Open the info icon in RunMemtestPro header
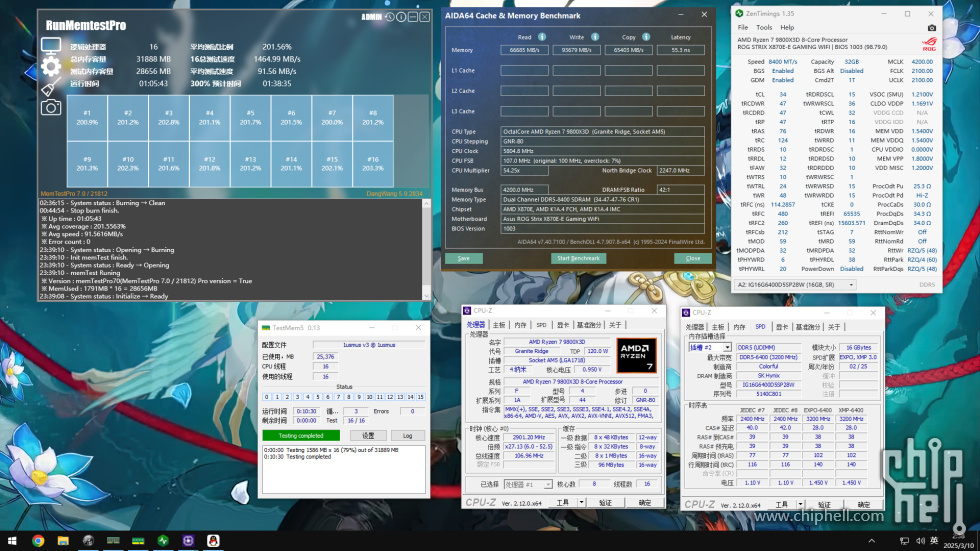 [401, 17]
